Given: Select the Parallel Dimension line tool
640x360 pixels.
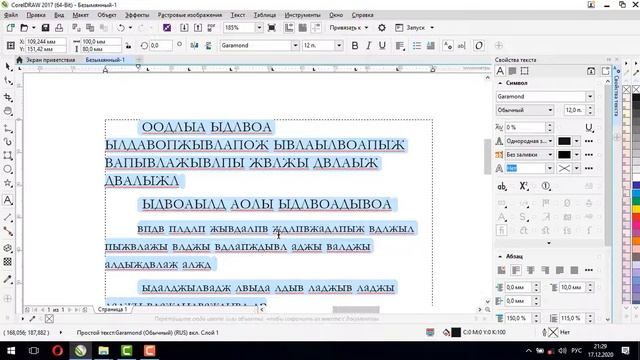Looking at the screenshot, I should coord(8,217).
